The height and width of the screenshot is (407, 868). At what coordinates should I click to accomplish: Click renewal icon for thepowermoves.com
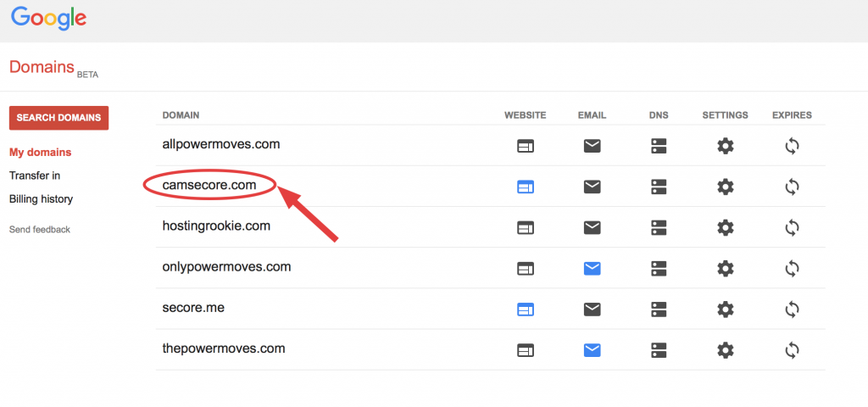click(x=793, y=350)
